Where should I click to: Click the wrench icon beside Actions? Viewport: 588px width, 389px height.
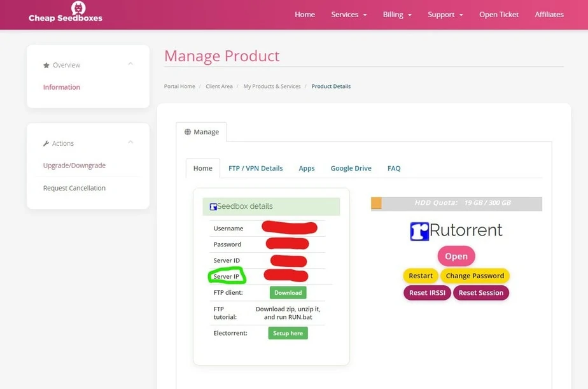click(x=46, y=144)
